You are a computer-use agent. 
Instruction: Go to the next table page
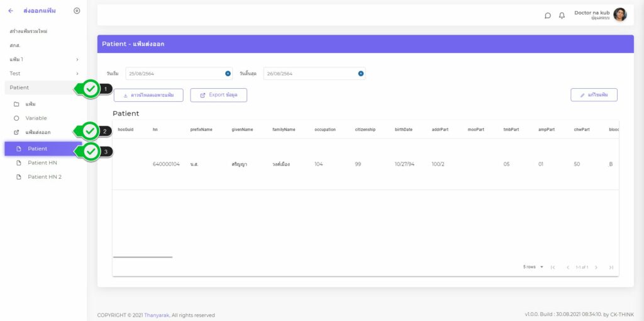(596, 267)
